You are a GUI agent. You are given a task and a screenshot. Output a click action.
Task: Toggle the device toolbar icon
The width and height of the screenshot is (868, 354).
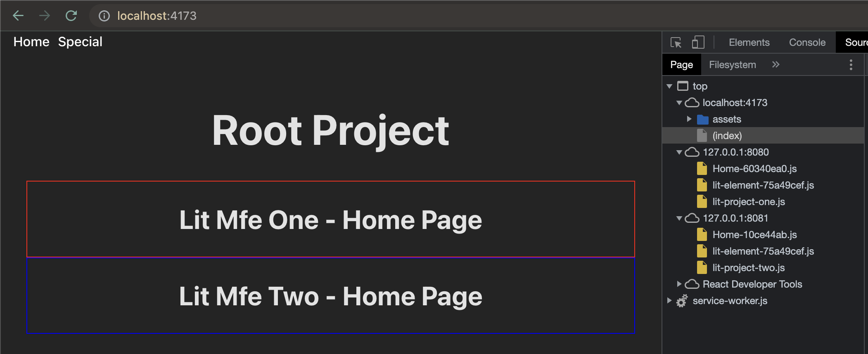point(698,42)
